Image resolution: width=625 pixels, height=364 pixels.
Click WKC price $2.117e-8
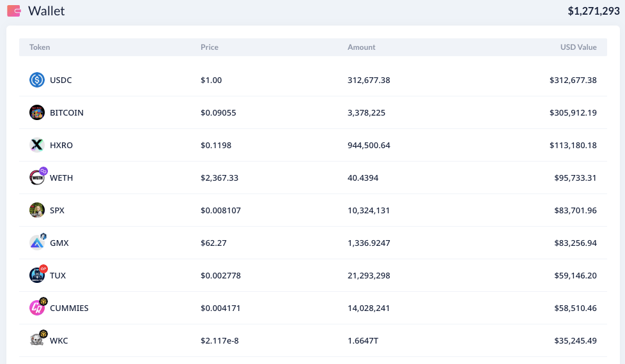pos(219,341)
